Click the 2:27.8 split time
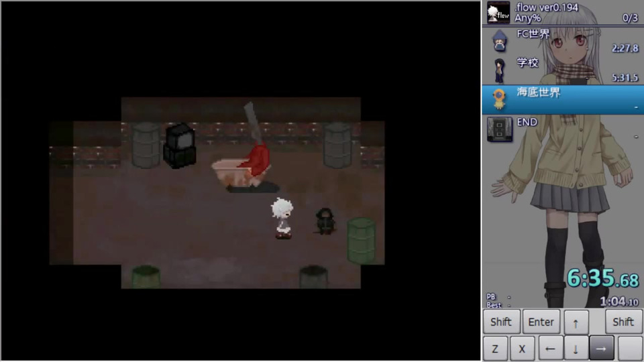 coord(625,48)
